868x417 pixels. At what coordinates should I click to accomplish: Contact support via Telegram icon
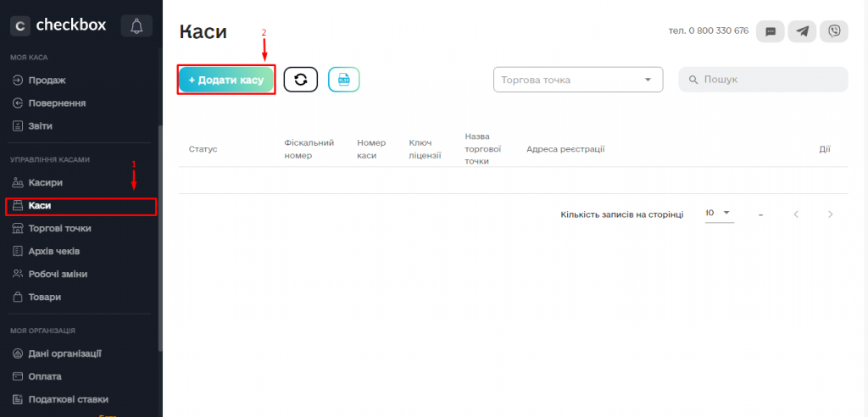[802, 31]
